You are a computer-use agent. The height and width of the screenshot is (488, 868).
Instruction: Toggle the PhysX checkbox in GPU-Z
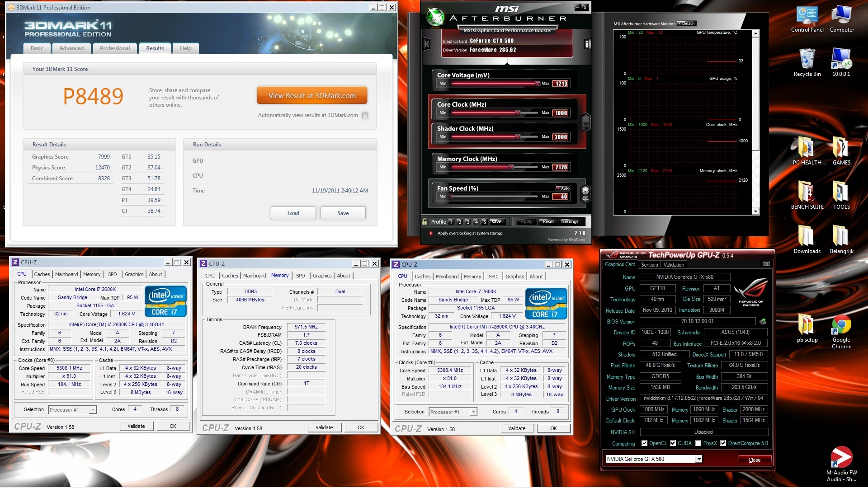(x=698, y=443)
